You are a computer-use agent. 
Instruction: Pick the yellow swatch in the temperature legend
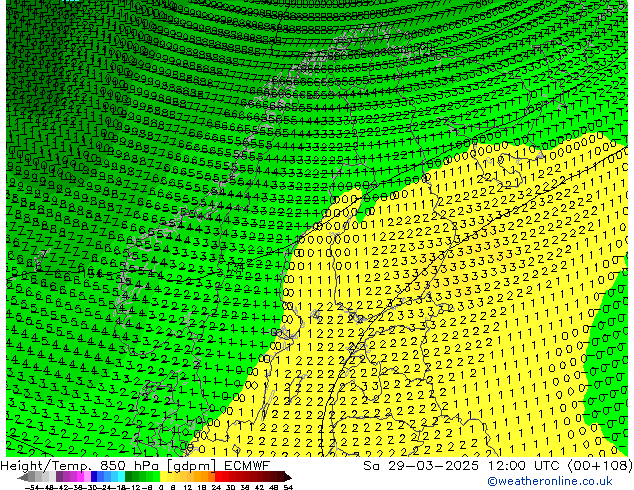pyautogui.click(x=167, y=477)
